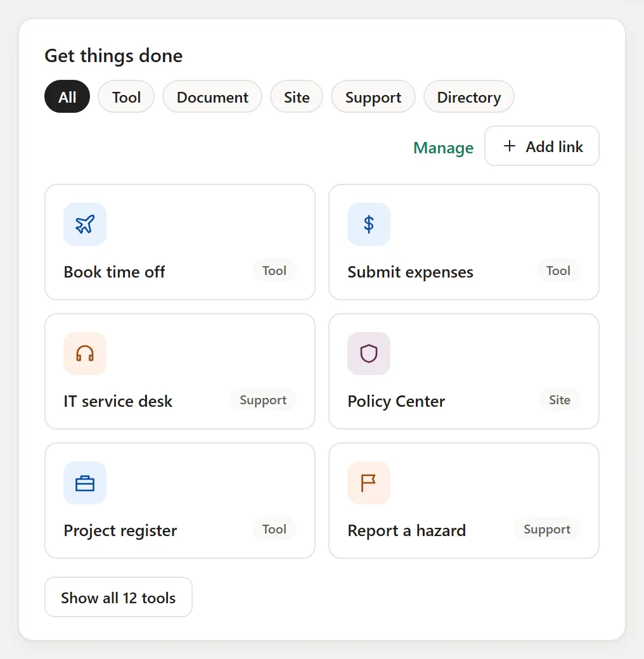Open the Manage link
The image size is (644, 659).
(x=444, y=148)
